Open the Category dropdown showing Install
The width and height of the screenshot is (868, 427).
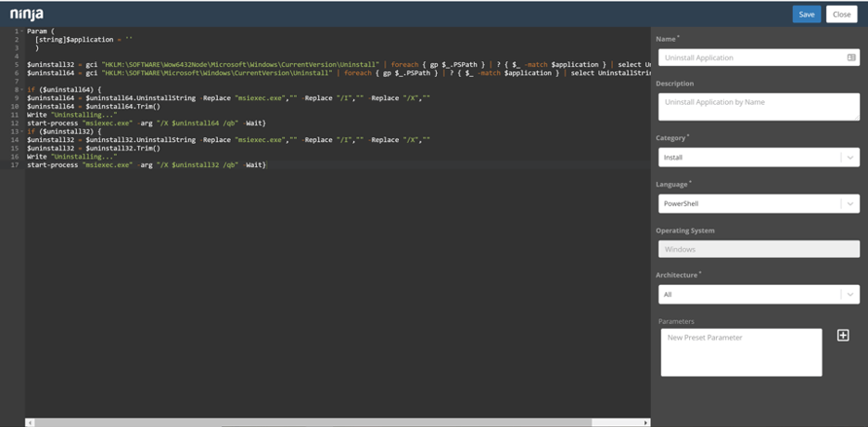758,158
